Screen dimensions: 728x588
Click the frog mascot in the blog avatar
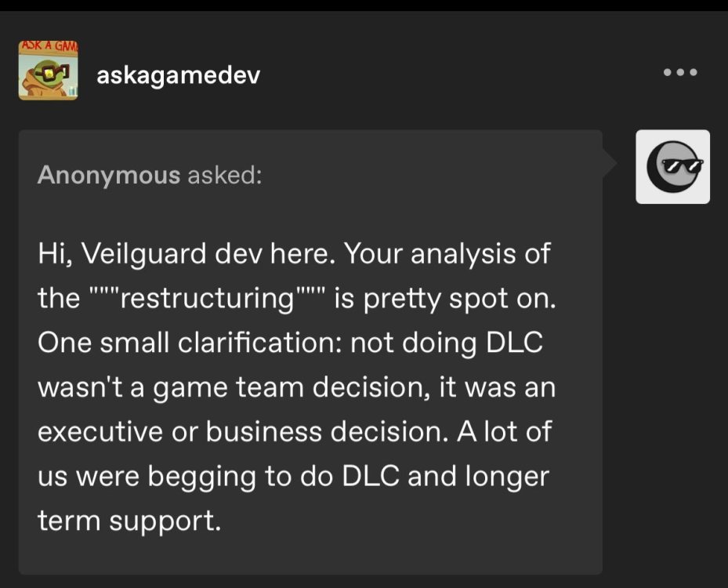tap(44, 78)
